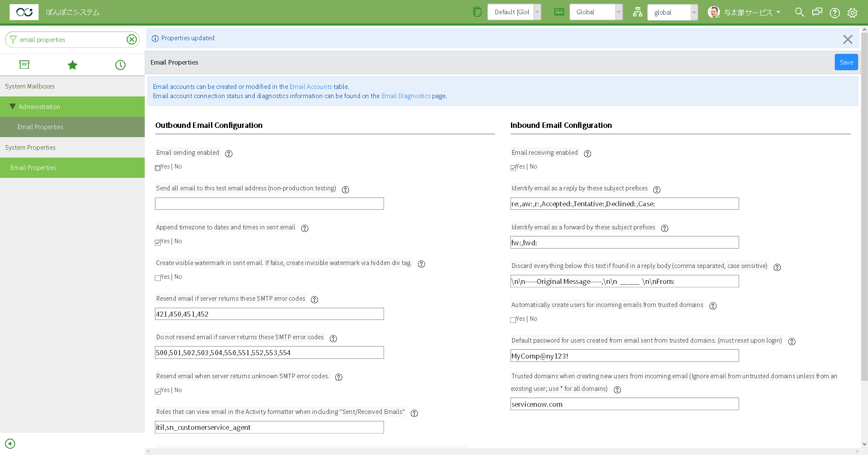Open Connect chat sidebar
This screenshot has width=868, height=455.
[817, 12]
